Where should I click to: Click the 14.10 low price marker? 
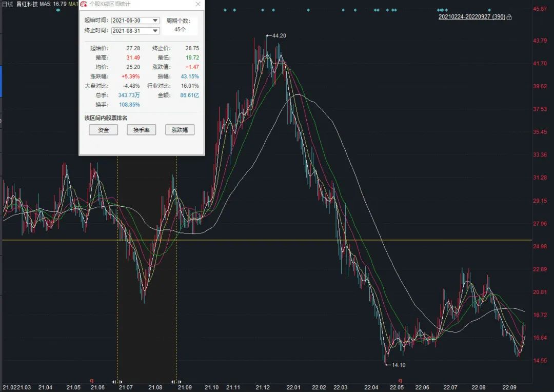pos(398,365)
